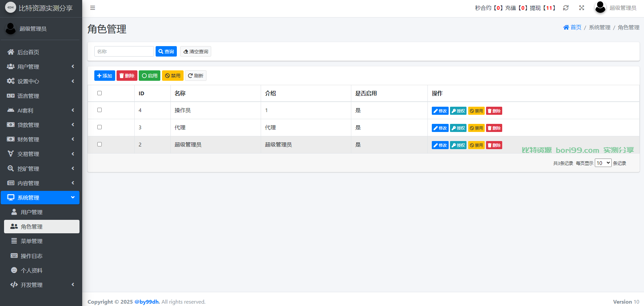The image size is (644, 306).
Task: Go to 后台首页 in the sidebar
Action: point(40,52)
